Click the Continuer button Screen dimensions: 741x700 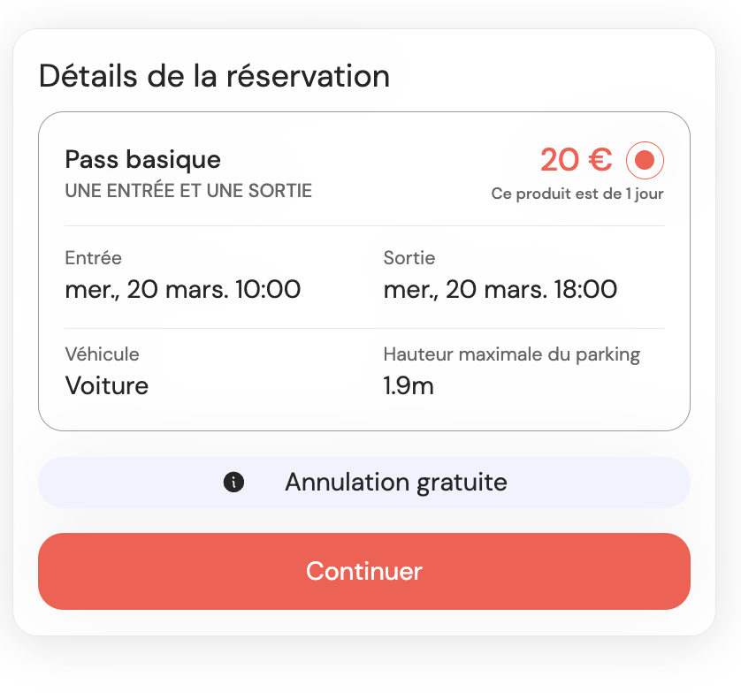pos(364,571)
